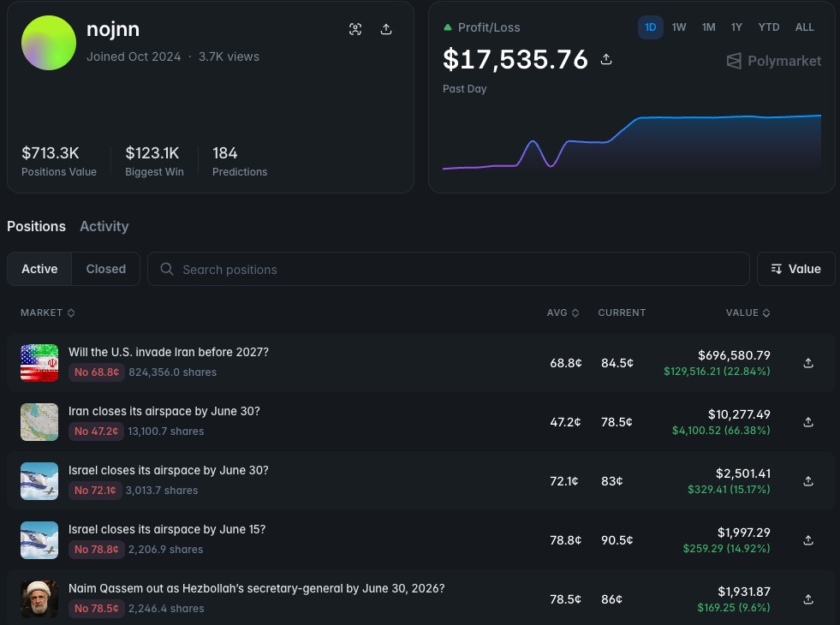Click the $696,580.79 position value
Screen dimensions: 840x625
pyautogui.click(x=734, y=355)
